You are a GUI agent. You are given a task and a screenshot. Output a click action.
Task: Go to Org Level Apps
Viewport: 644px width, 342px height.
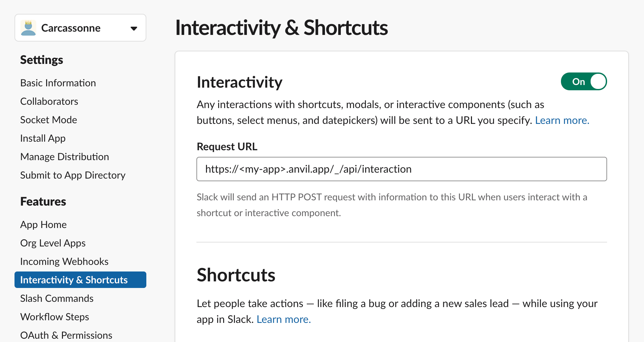53,243
